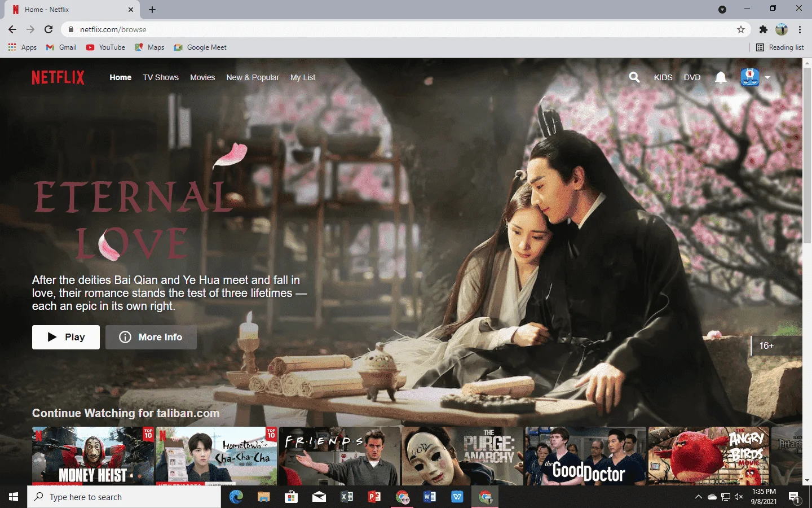This screenshot has width=812, height=508.
Task: Click the Netflix logo
Action: point(58,77)
